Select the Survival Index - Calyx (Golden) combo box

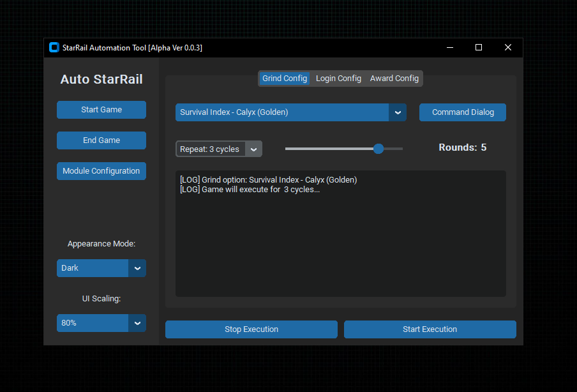pyautogui.click(x=290, y=112)
